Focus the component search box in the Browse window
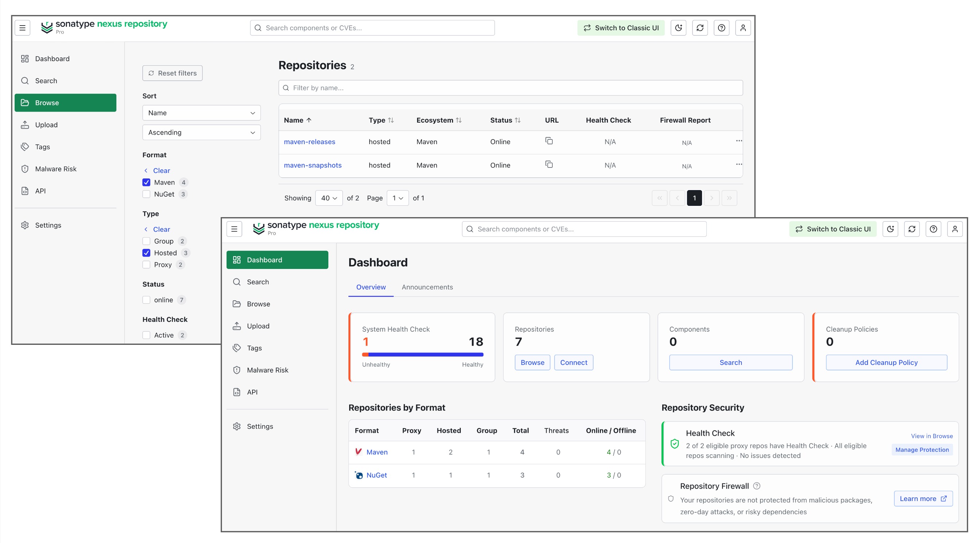Viewport: 980px width, 543px height. pos(373,28)
